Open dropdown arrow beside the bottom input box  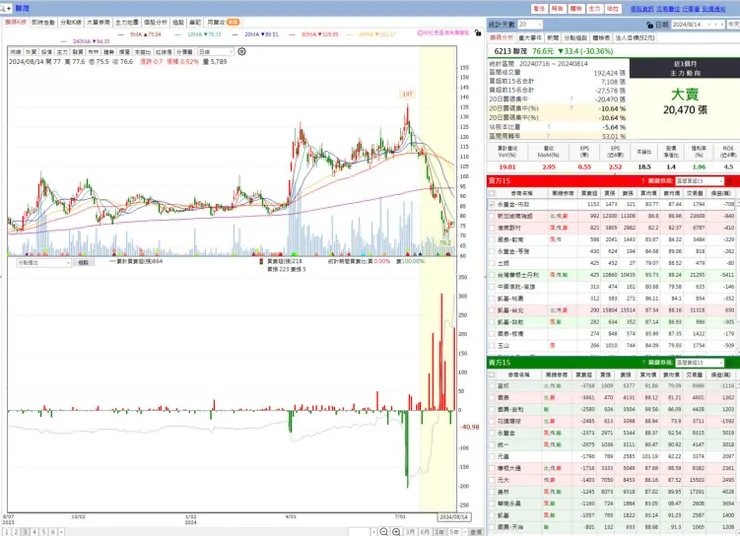coord(374,532)
